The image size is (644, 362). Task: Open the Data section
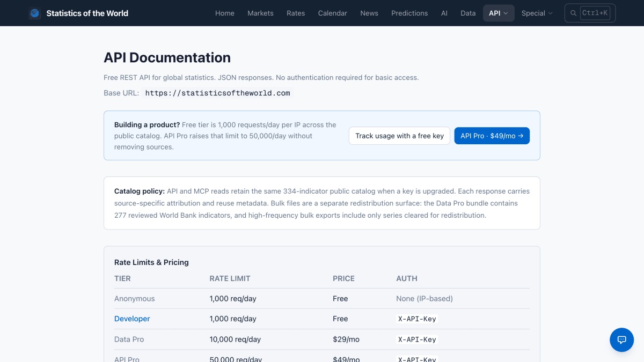tap(468, 13)
